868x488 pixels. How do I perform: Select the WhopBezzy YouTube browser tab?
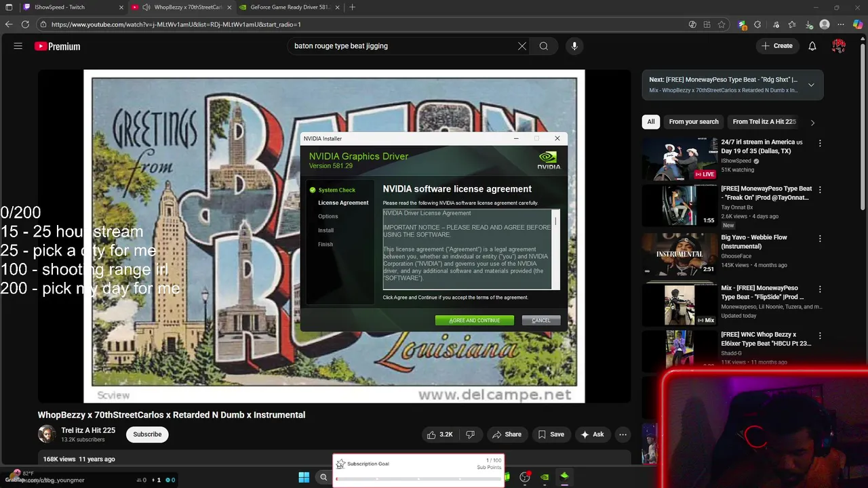[183, 7]
